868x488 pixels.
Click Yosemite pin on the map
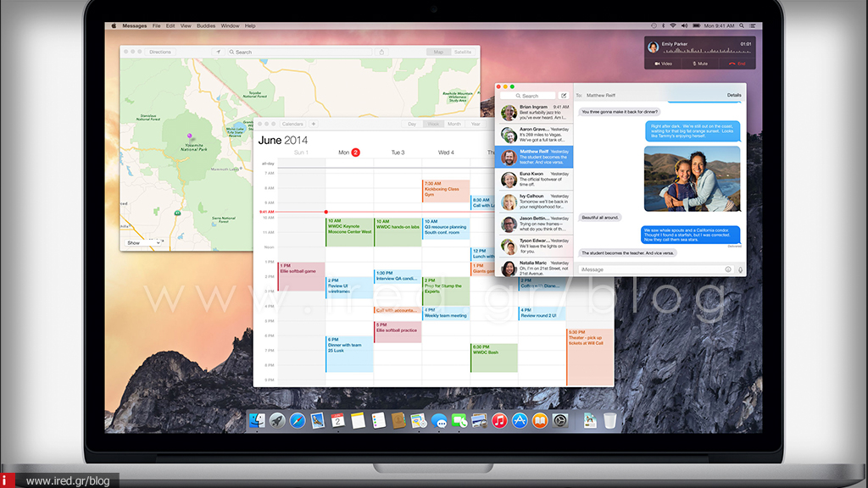coord(189,136)
